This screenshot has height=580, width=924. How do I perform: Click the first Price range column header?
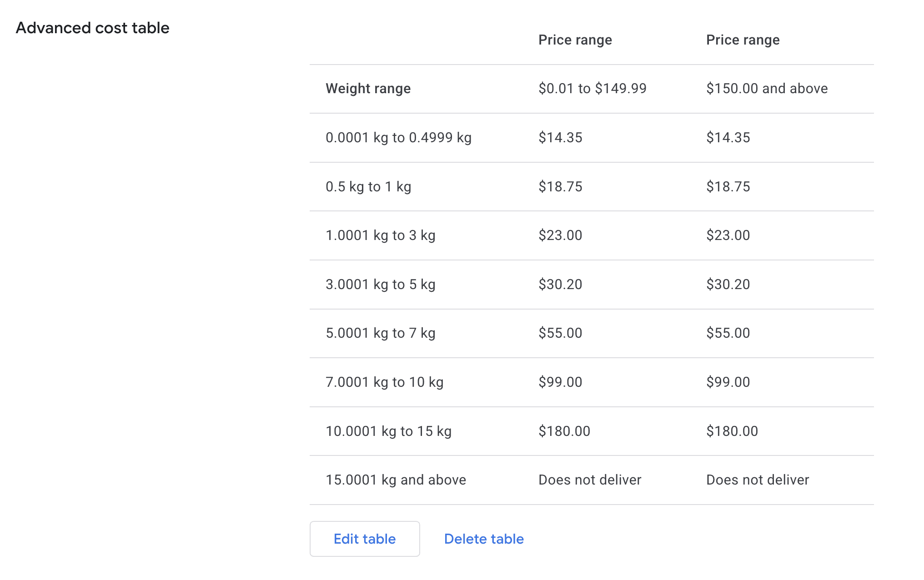(575, 40)
